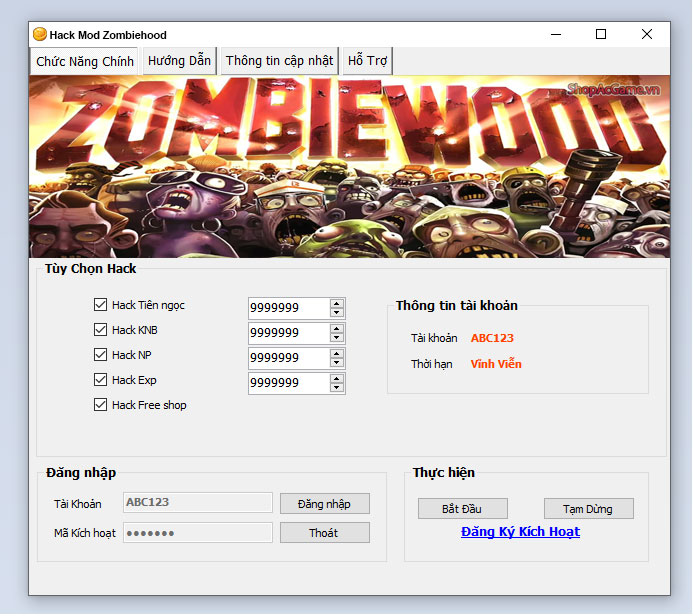Decrease Hack KNB value with down arrow

tap(337, 338)
